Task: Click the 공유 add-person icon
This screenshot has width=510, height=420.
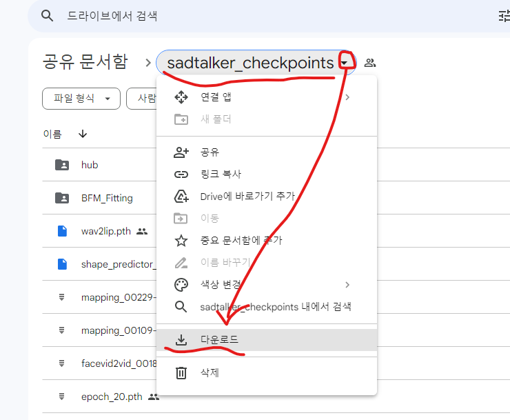Action: point(181,152)
